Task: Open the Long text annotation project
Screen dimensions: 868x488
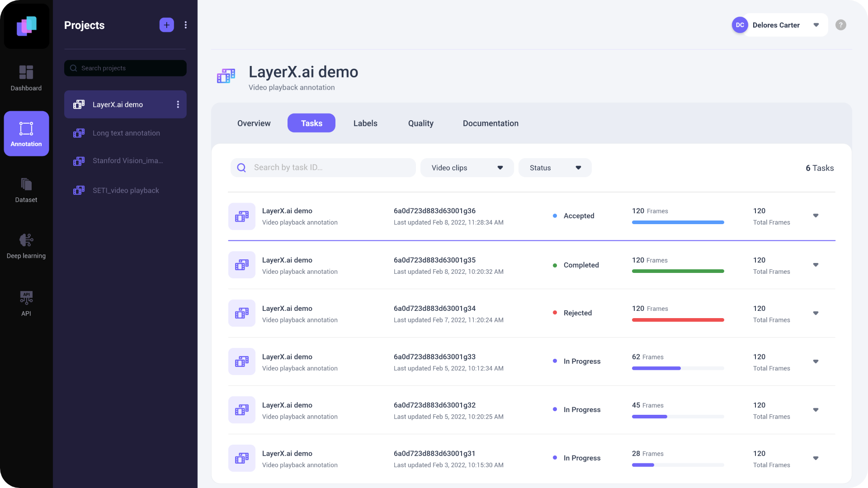Action: [125, 133]
